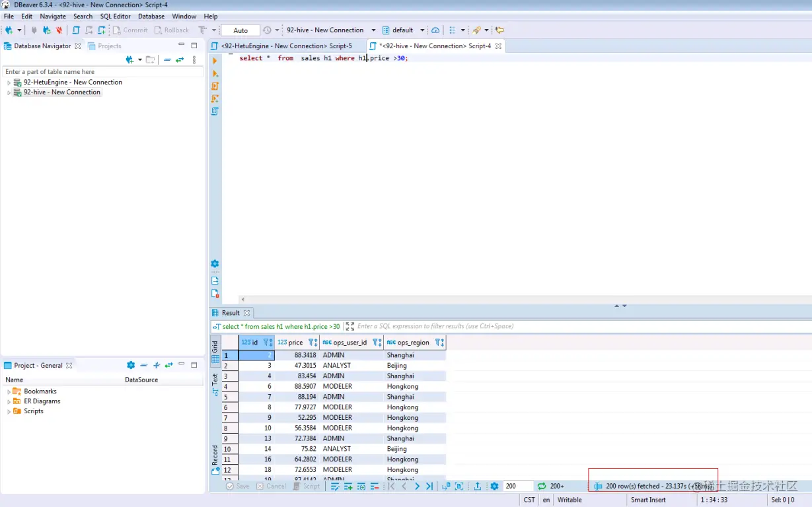Image resolution: width=812 pixels, height=507 pixels.
Task: Open the transaction mode Auto dropdown
Action: [240, 30]
